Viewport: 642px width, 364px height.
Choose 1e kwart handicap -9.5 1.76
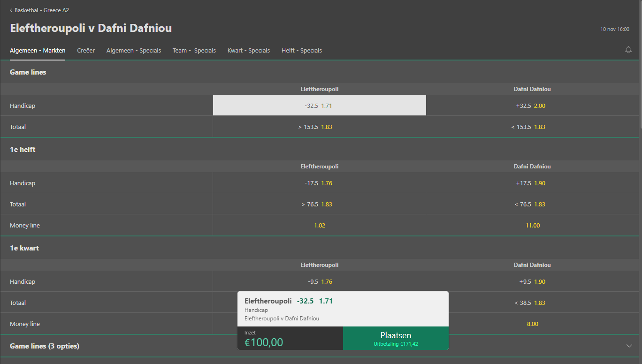coord(320,281)
